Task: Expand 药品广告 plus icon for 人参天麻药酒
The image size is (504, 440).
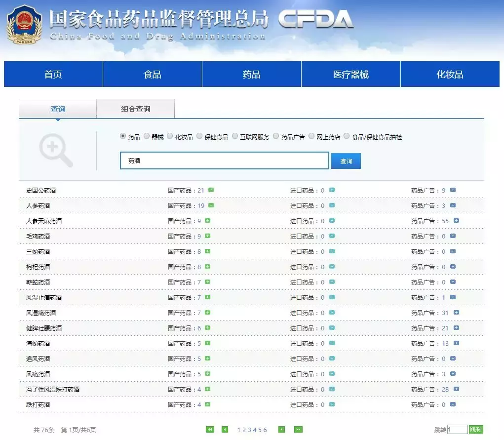Action: pyautogui.click(x=456, y=221)
